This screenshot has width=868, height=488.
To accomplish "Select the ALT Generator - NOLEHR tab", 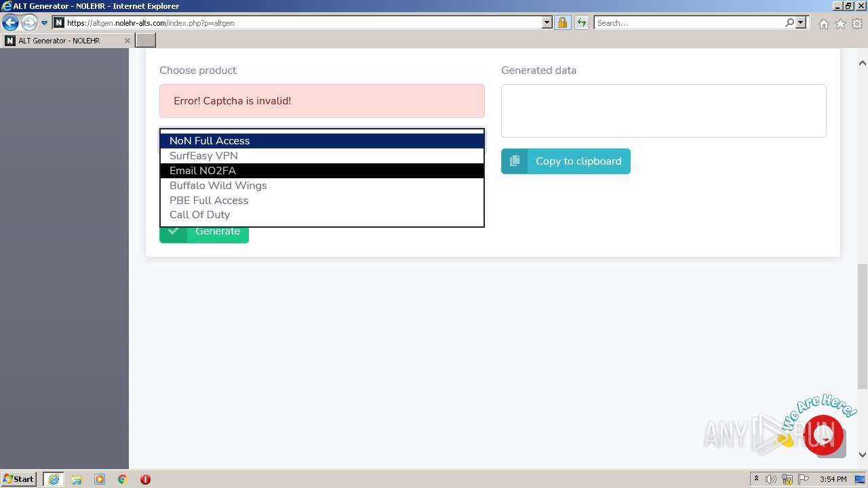I will tap(67, 41).
